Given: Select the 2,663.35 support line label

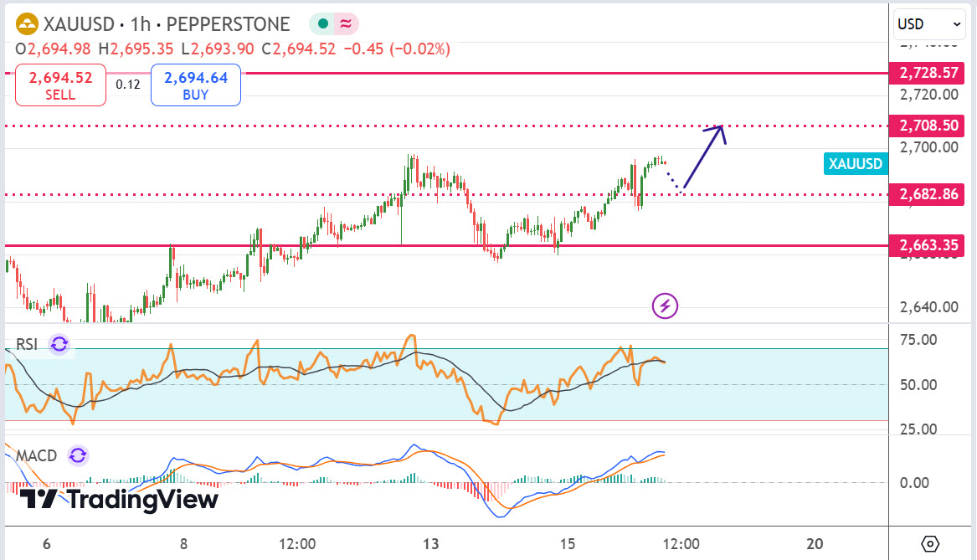Looking at the screenshot, I should [928, 245].
